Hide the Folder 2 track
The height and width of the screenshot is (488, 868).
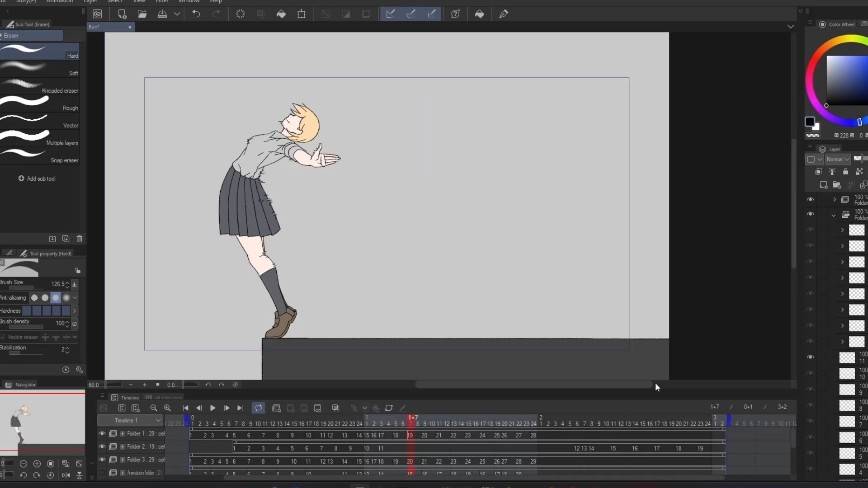[102, 446]
